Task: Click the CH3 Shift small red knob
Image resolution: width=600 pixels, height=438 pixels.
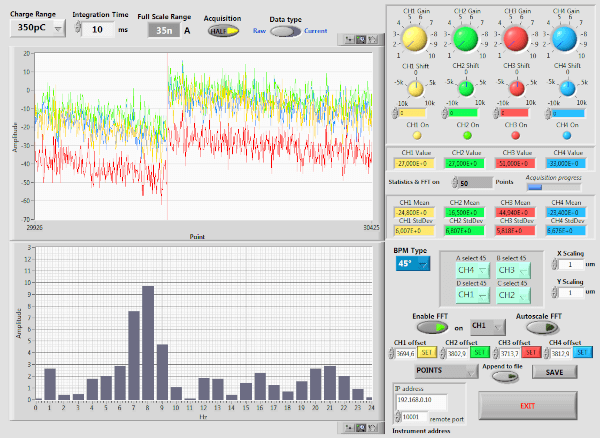Action: point(515,88)
